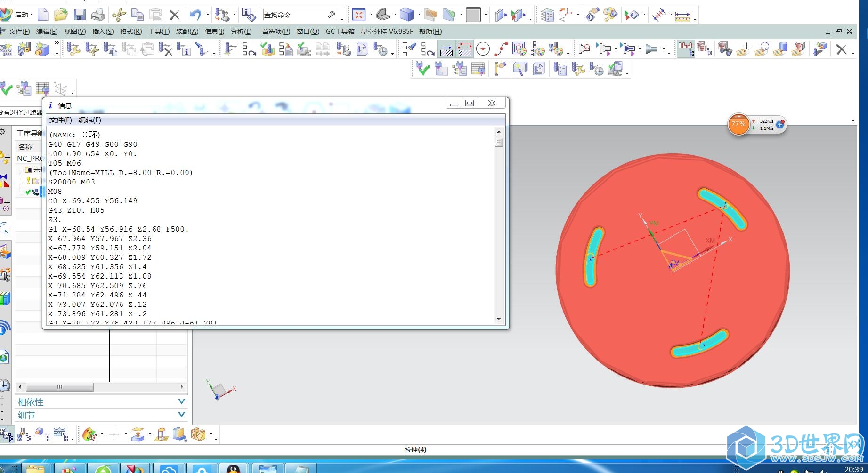Click the Shop Documentation icon
Viewport: 868px width, 473px height.
click(x=362, y=49)
